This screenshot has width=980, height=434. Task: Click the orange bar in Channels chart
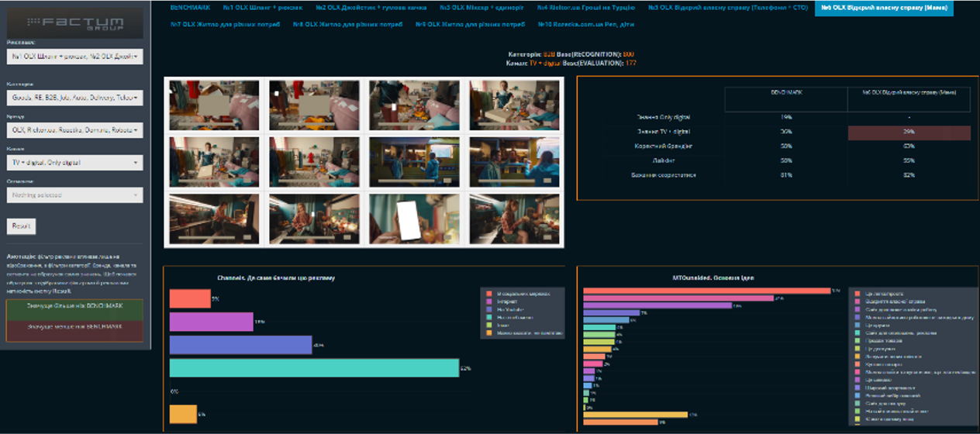tap(183, 415)
